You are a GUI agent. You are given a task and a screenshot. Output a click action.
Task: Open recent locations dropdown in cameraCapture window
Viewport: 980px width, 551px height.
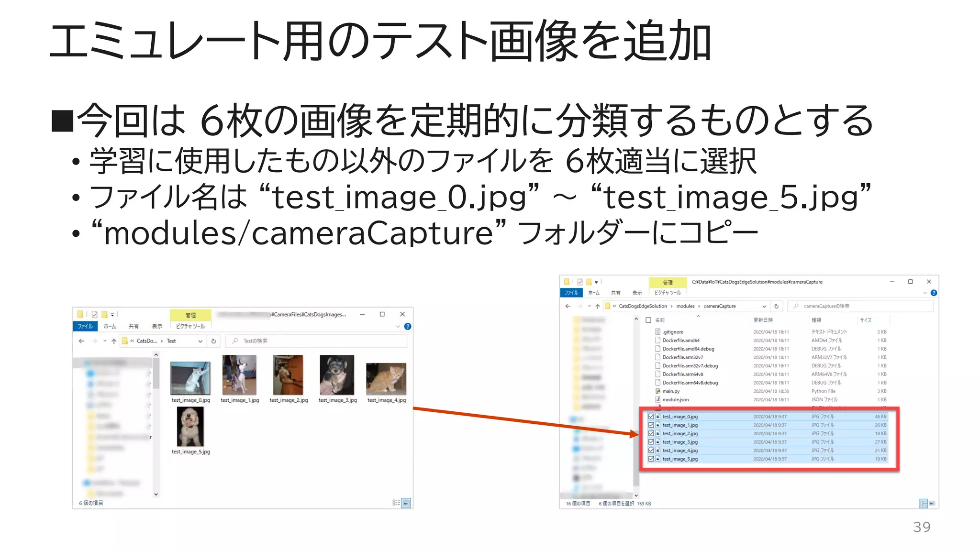pos(590,306)
